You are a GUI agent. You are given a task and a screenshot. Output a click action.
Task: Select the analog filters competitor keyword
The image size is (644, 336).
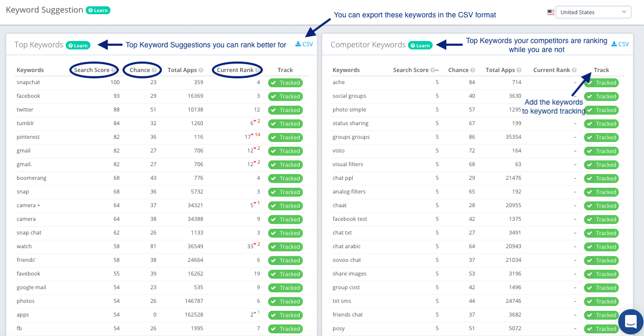point(349,192)
